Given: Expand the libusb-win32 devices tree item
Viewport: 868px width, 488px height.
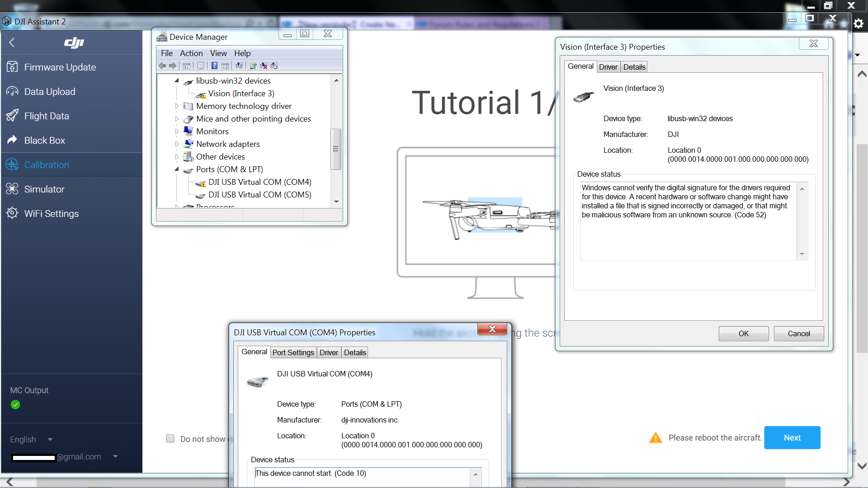Looking at the screenshot, I should click(x=178, y=80).
